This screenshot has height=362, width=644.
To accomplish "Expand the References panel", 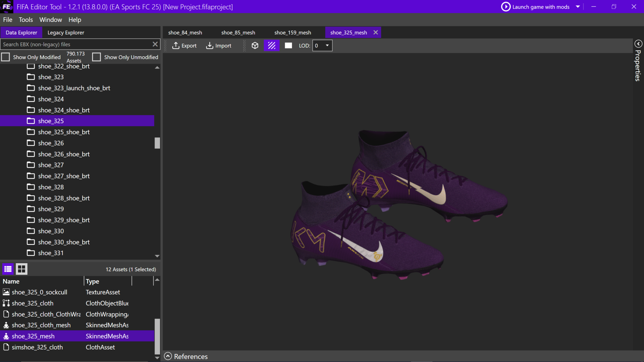I will click(168, 356).
